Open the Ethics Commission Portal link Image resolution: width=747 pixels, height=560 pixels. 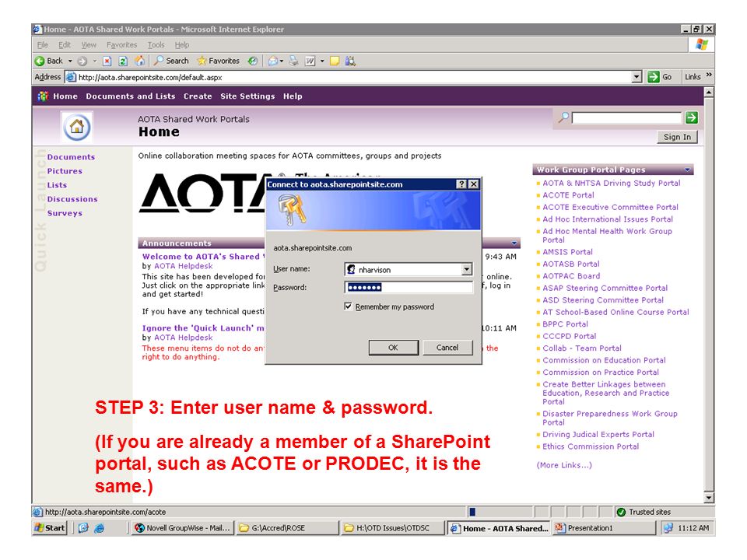point(591,446)
